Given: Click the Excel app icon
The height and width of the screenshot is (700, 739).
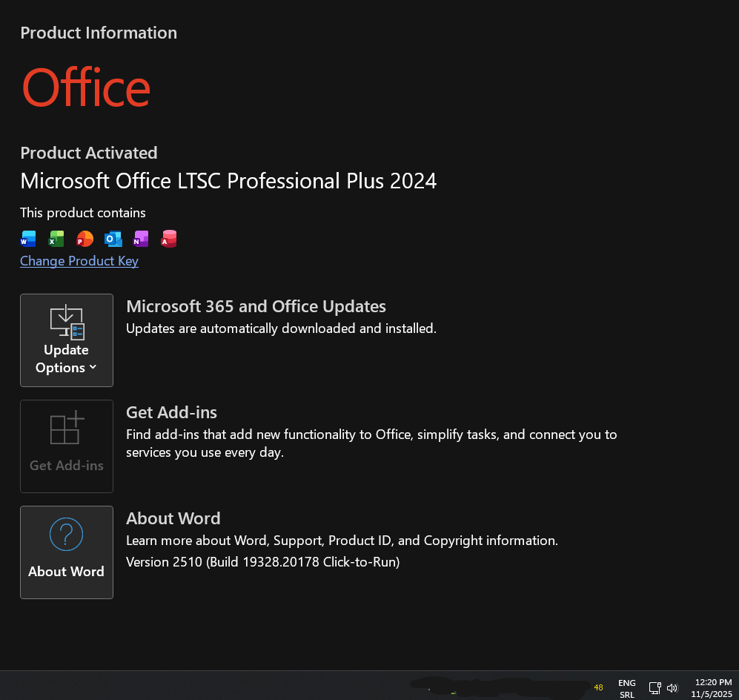Looking at the screenshot, I should coord(56,239).
